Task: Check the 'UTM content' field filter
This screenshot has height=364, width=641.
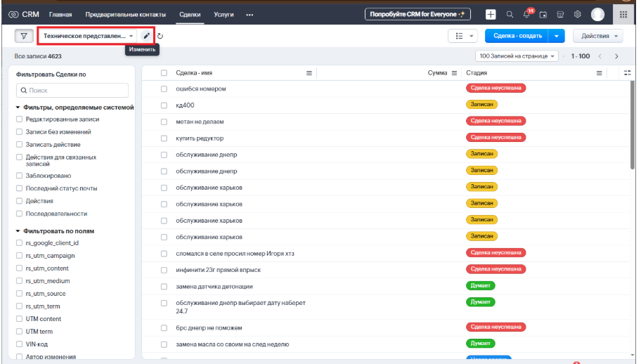Action: [20, 319]
